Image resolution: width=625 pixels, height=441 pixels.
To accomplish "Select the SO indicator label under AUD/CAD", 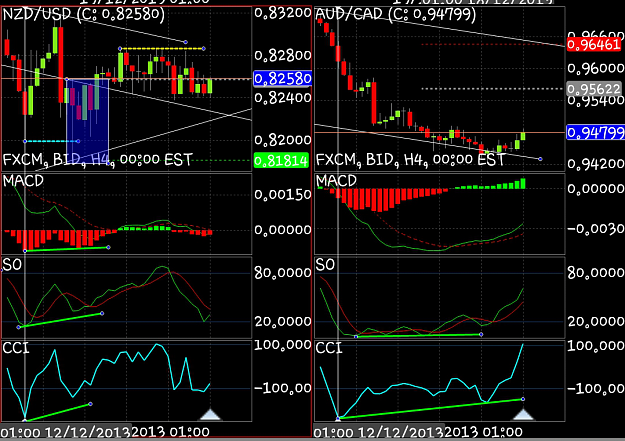I will pos(325,265).
